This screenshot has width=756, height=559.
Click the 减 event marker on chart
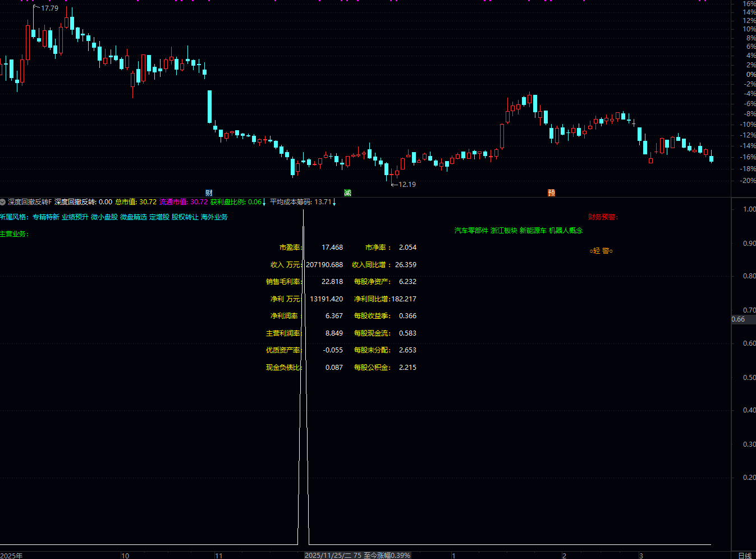tap(347, 193)
